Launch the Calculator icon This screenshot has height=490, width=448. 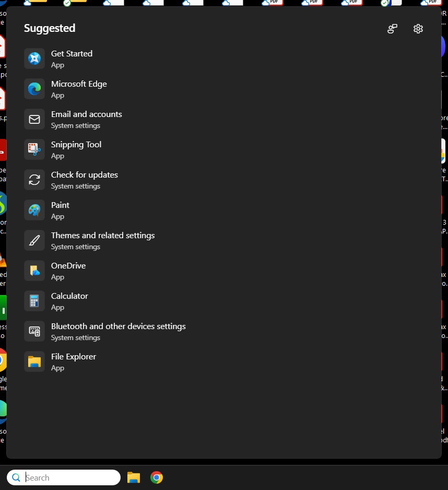34,301
